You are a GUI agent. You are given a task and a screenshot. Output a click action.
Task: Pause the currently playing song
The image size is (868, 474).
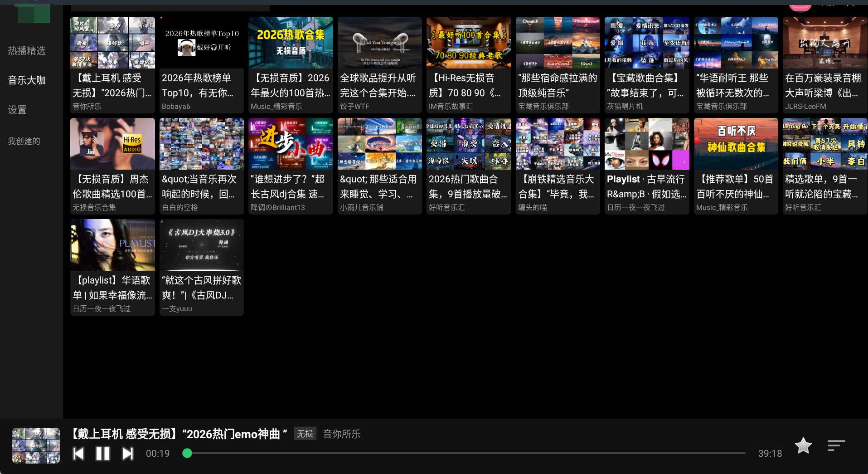click(x=103, y=453)
